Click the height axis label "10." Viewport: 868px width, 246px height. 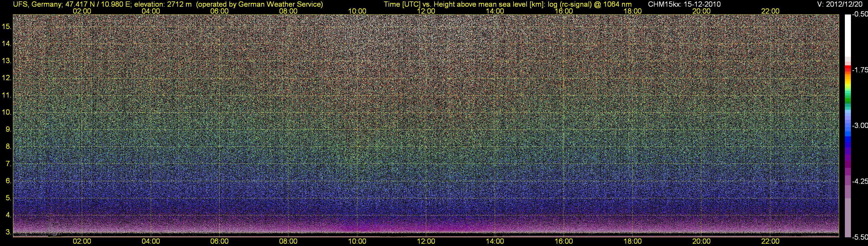7,112
